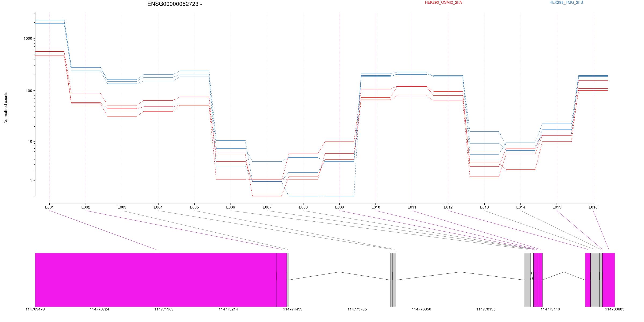Click the y-axis tick label 1000
This screenshot has height=322, width=644.
[x=28, y=38]
